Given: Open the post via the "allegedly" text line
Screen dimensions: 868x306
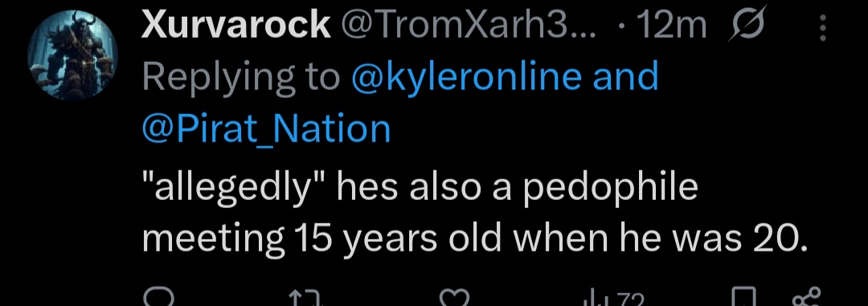Looking at the screenshot, I should tap(420, 188).
